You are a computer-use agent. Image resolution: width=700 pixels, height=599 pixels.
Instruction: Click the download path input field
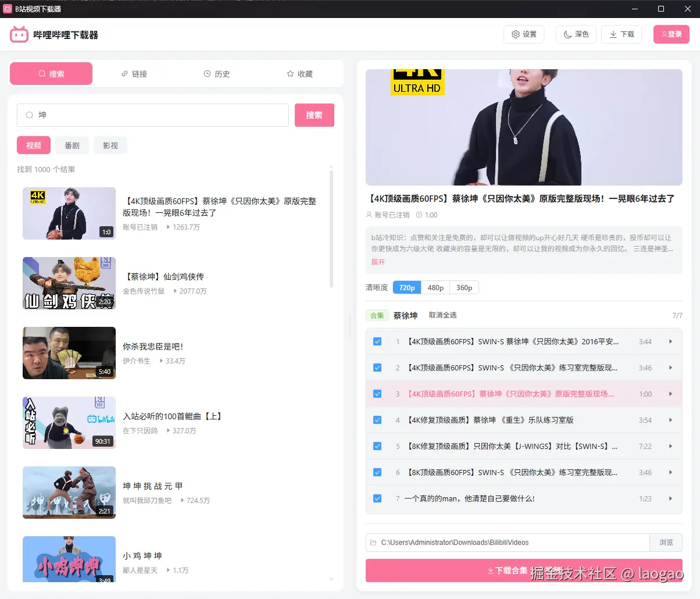click(x=508, y=543)
